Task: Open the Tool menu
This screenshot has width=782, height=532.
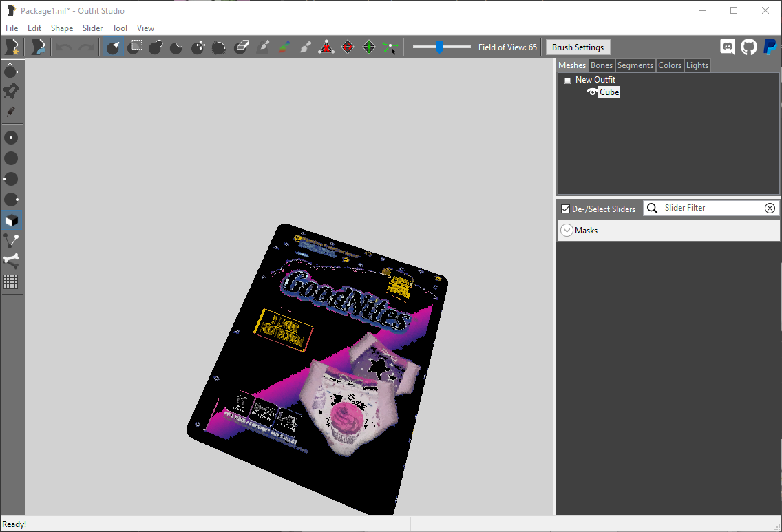Action: (120, 28)
